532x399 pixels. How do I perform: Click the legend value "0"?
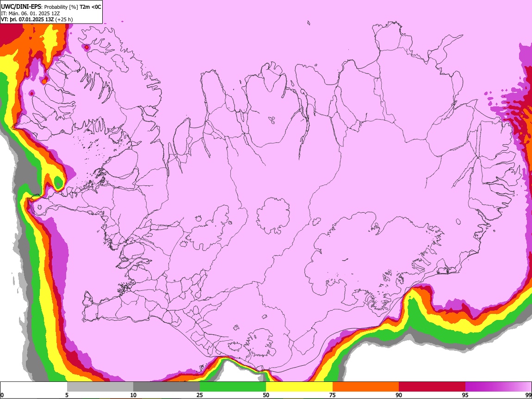point(2,395)
